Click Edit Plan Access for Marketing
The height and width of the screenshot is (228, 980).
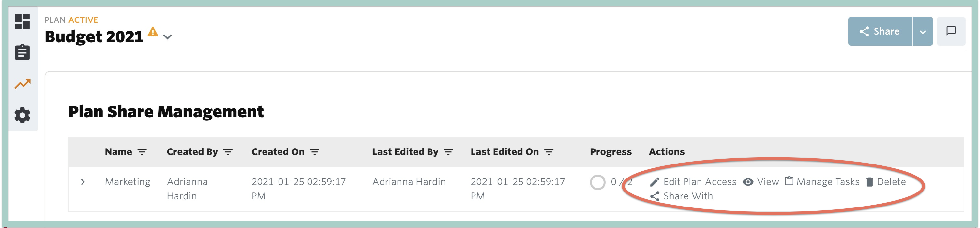pyautogui.click(x=693, y=182)
